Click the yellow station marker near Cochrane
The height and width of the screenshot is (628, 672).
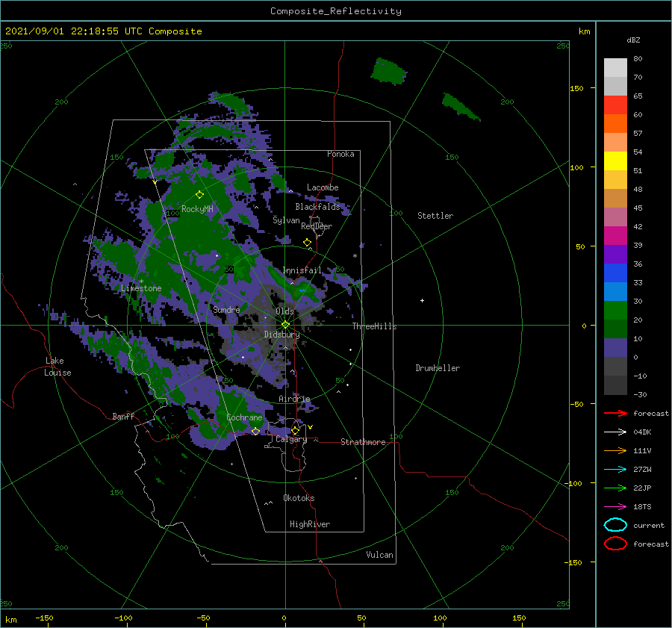tap(255, 431)
